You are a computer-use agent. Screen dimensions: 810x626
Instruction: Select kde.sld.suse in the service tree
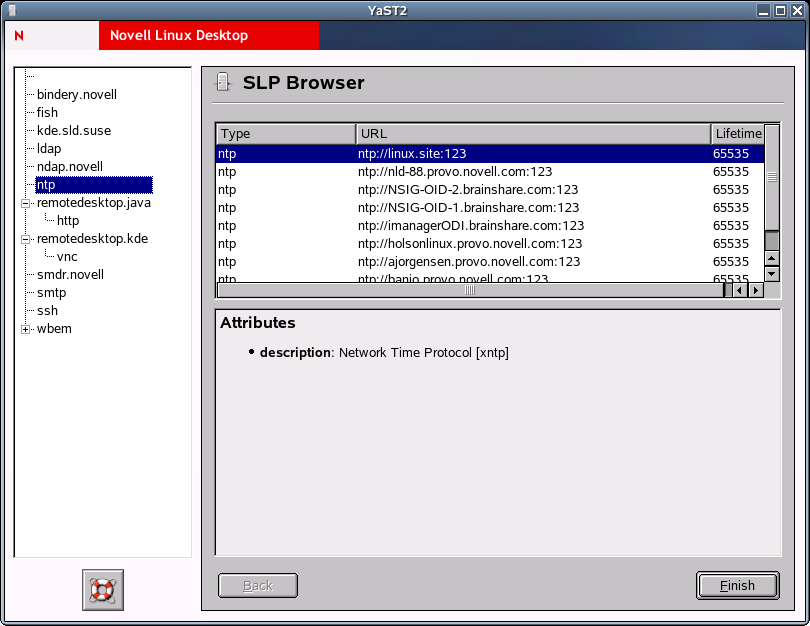(74, 131)
